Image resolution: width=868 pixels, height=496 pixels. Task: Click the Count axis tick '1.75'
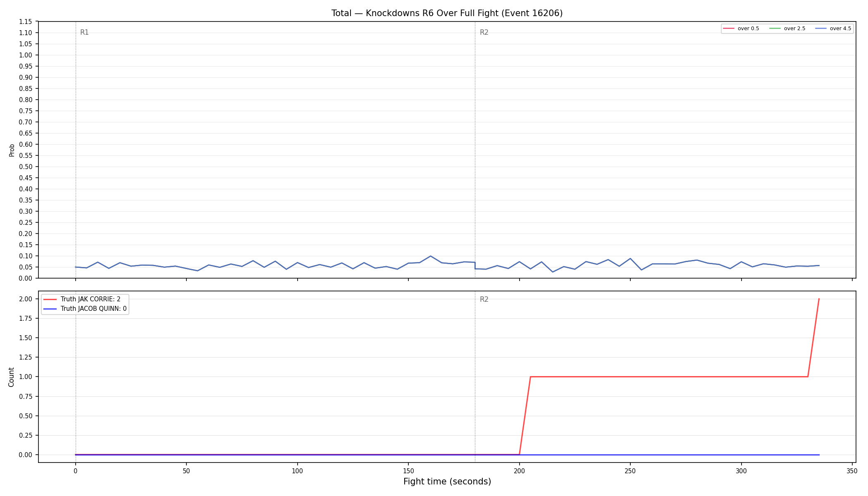click(26, 319)
